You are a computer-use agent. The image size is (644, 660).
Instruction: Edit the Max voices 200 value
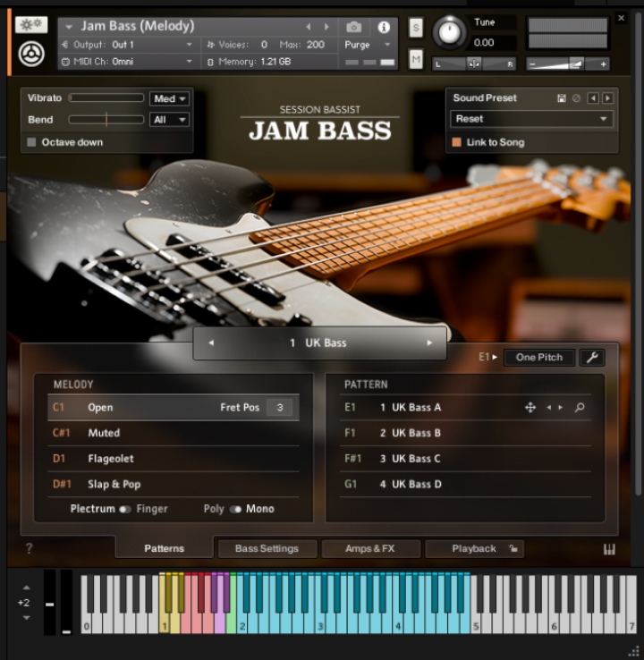[315, 45]
